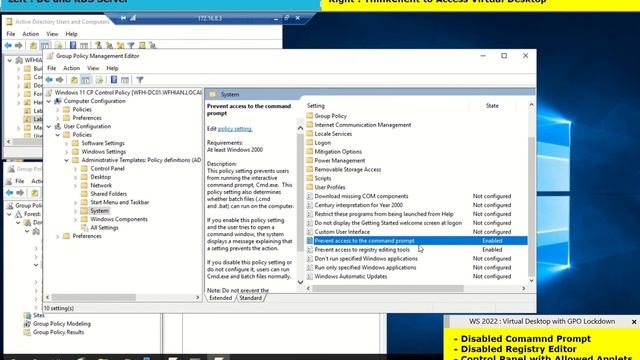Click Up one level icon in Group Policy Editor toolbar
This screenshot has width=640, height=360.
tap(74, 80)
